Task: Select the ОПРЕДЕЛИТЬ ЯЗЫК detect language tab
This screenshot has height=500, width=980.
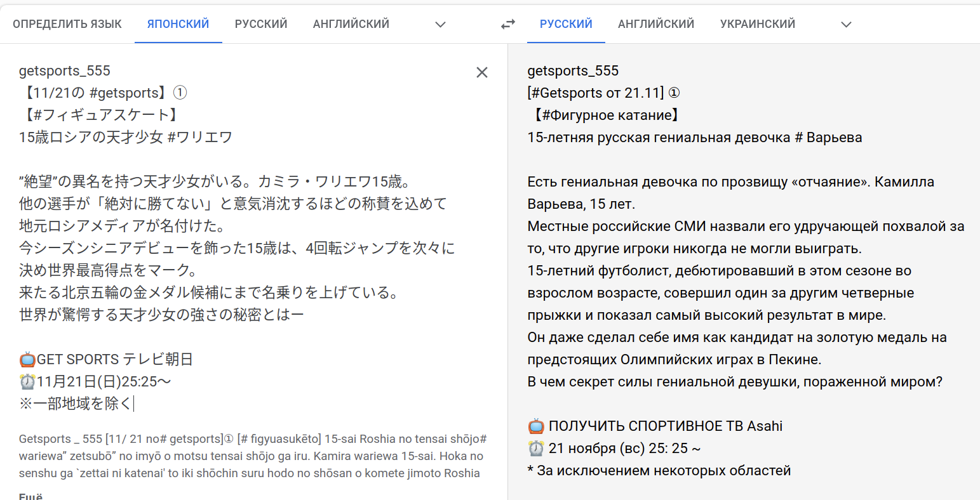Action: (x=67, y=24)
